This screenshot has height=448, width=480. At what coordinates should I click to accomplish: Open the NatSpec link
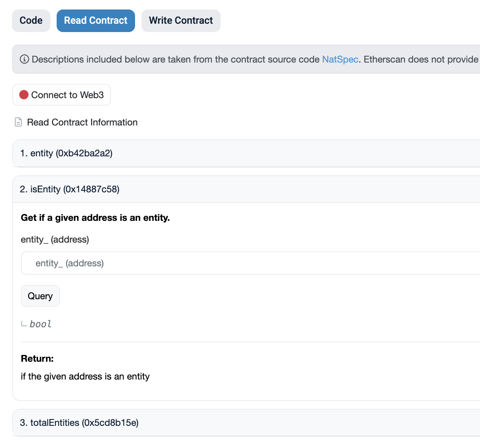click(x=340, y=59)
